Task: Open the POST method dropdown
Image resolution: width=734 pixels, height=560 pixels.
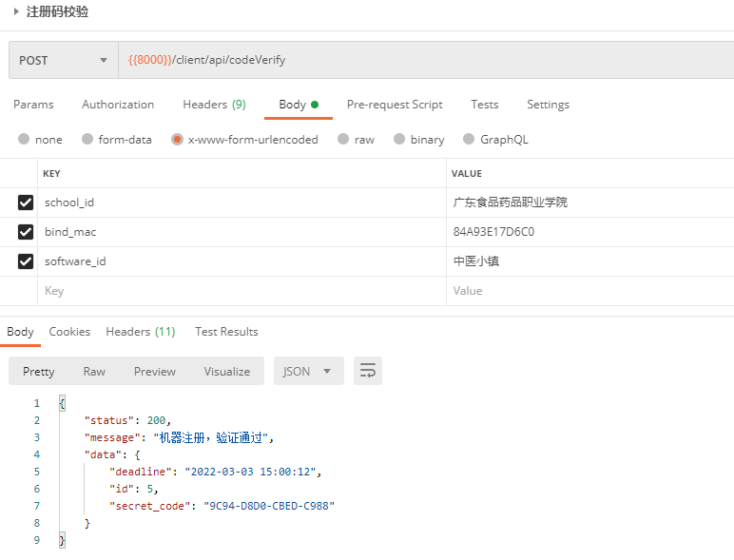Action: 63,60
